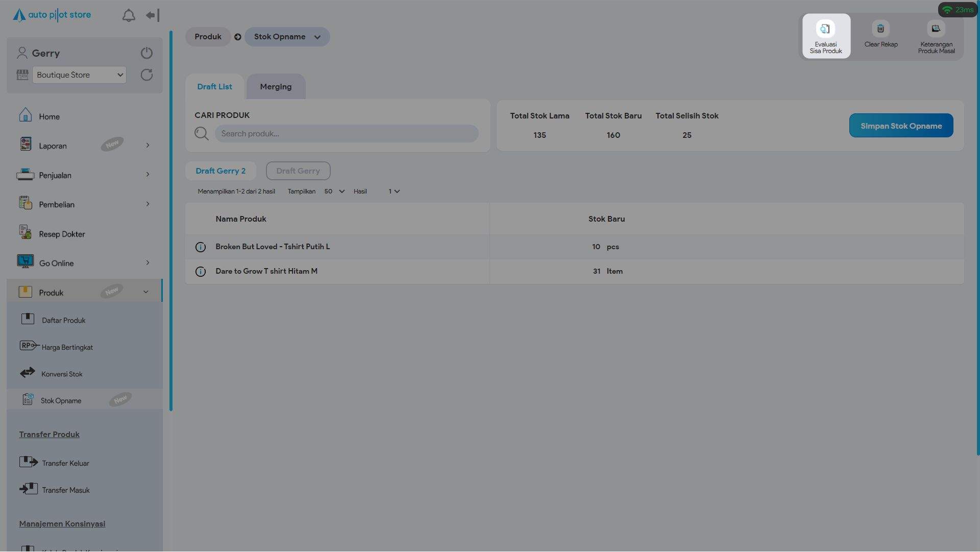Viewport: 980px width, 552px height.
Task: Switch to the Merging tab
Action: [x=276, y=87]
